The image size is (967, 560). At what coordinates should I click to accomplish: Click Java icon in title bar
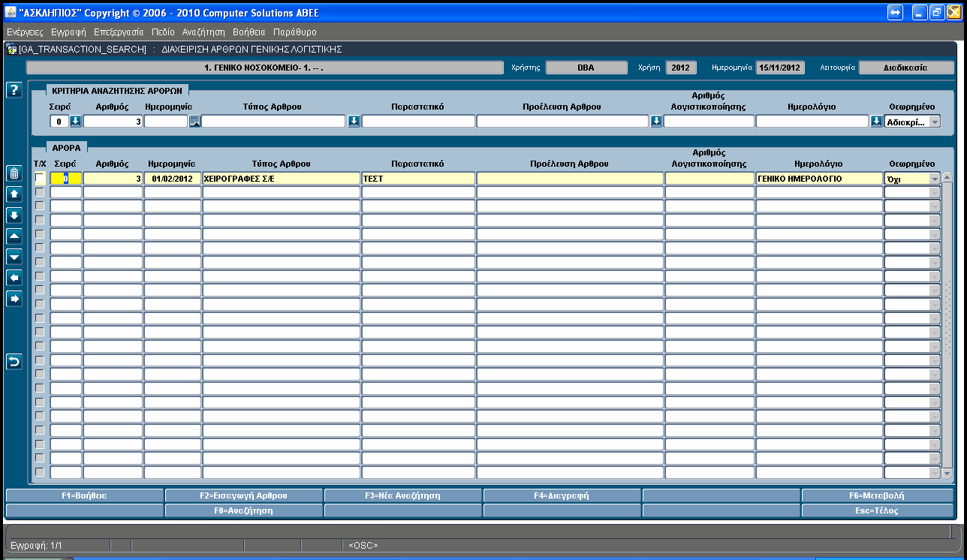tap(11, 14)
